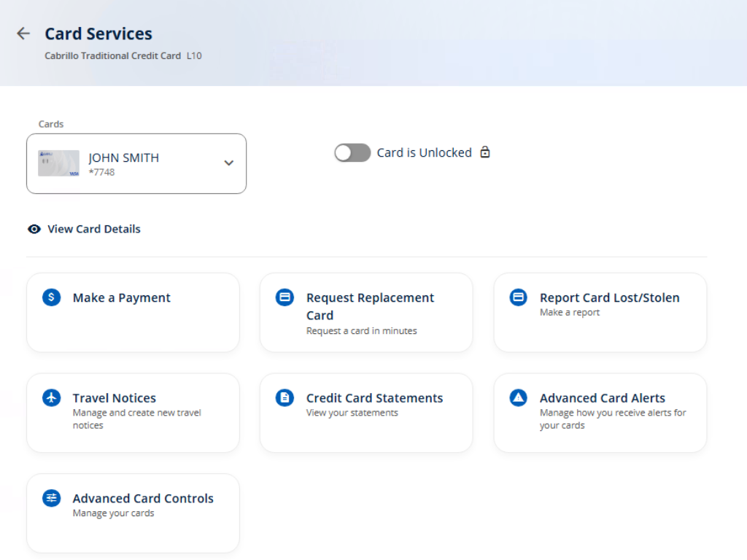Click the dollar sign Make a Payment icon
The width and height of the screenshot is (747, 560).
click(51, 297)
